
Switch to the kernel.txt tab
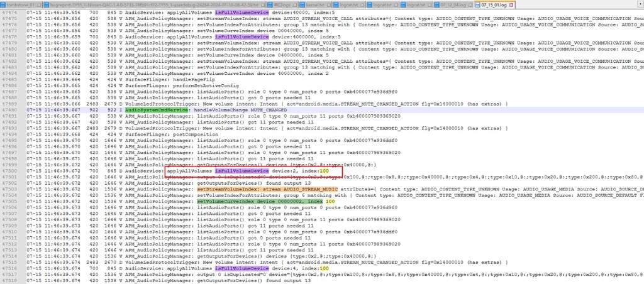pyautogui.click(x=314, y=4)
